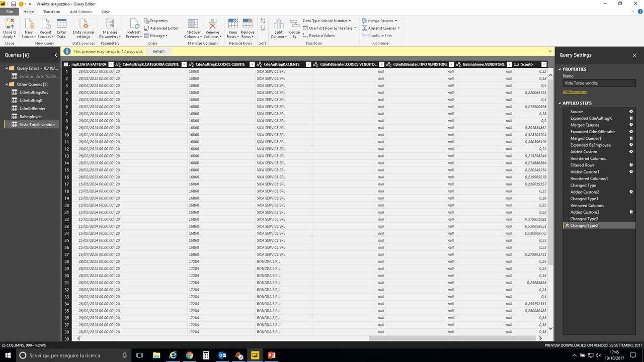Select the BaEmployee query
644x362 pixels.
(31, 117)
